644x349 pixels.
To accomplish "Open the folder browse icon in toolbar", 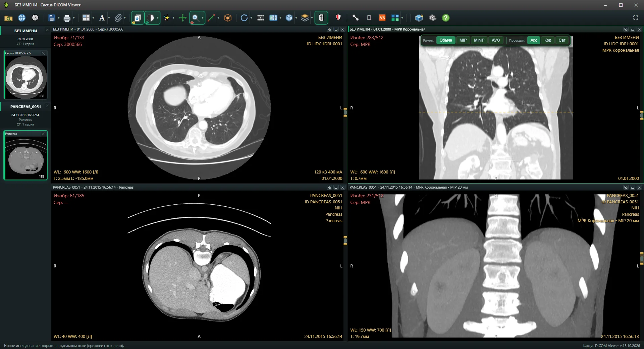I will point(8,18).
